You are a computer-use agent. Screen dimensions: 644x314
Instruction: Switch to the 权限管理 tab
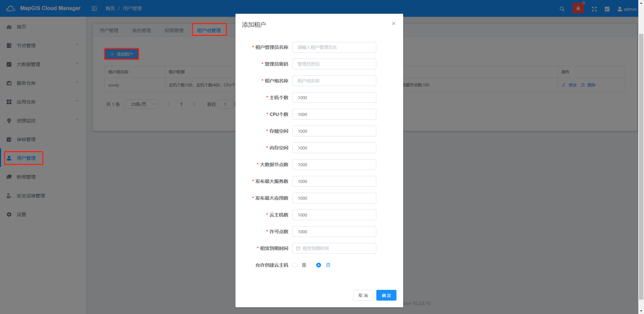tap(174, 30)
